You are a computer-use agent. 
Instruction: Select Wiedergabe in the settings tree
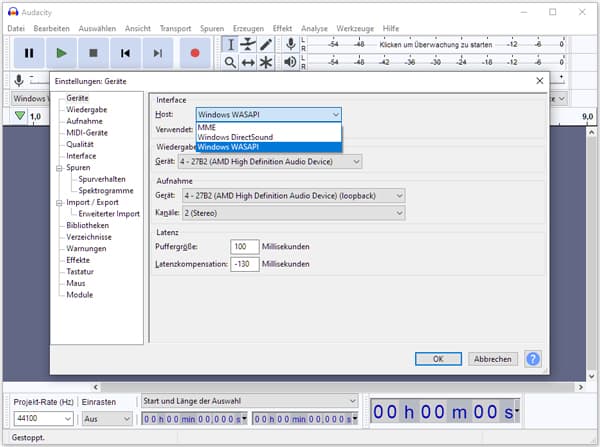(x=86, y=110)
